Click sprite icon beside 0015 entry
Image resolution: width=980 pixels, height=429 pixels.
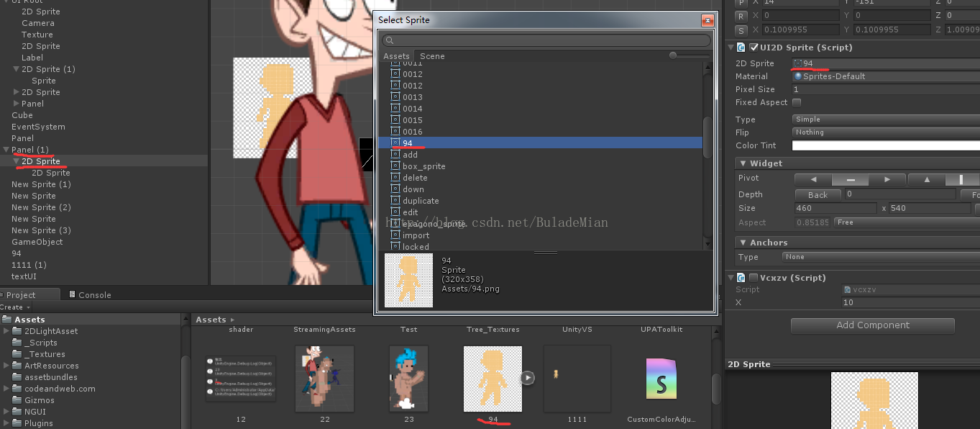coord(395,120)
